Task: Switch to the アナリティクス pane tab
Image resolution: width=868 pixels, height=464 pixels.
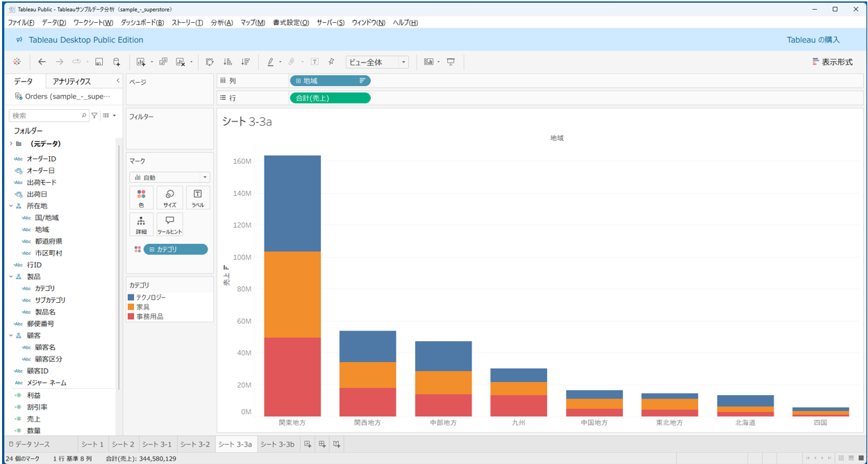Action: coord(72,81)
